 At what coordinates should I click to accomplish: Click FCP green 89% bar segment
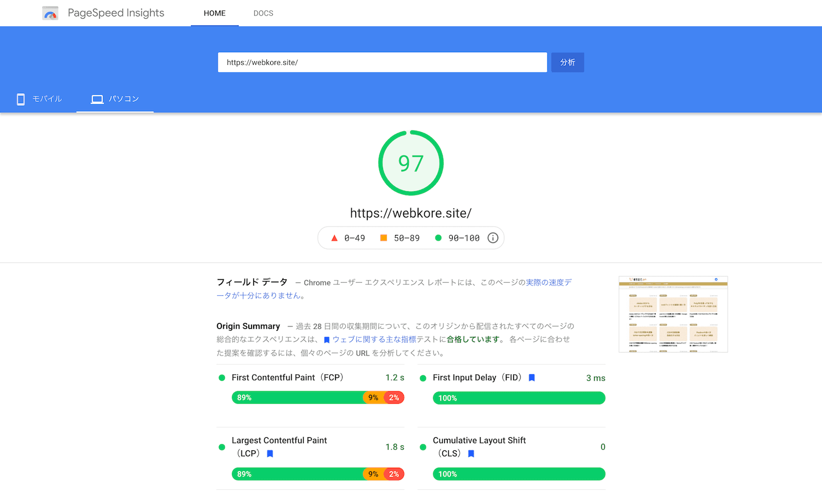click(298, 398)
